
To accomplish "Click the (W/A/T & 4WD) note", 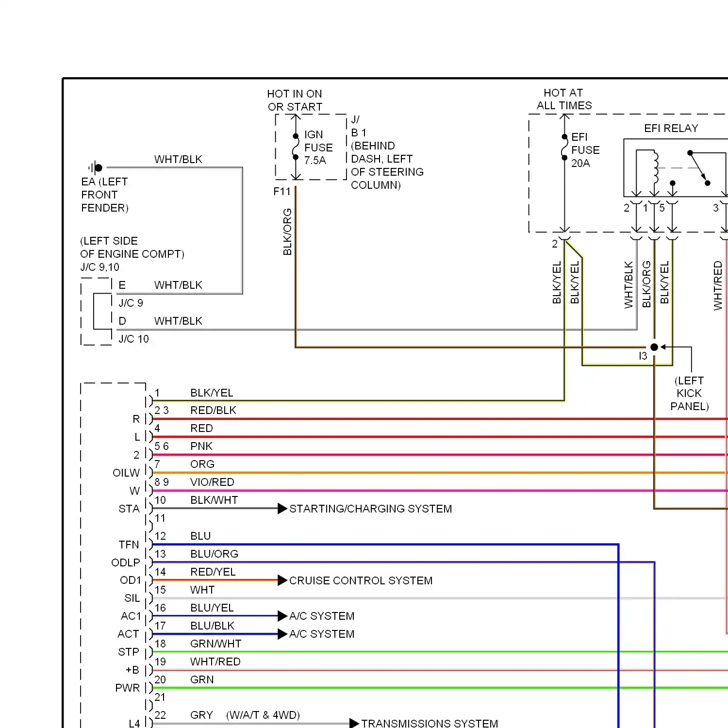I will [x=263, y=715].
